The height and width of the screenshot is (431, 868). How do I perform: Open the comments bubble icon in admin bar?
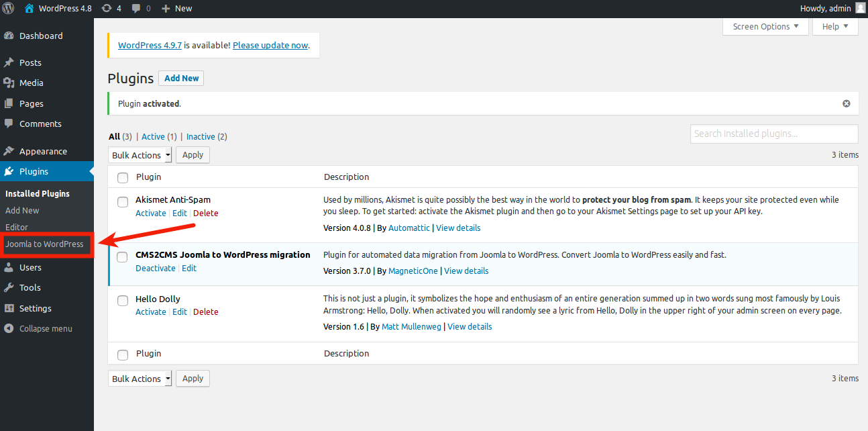point(137,9)
